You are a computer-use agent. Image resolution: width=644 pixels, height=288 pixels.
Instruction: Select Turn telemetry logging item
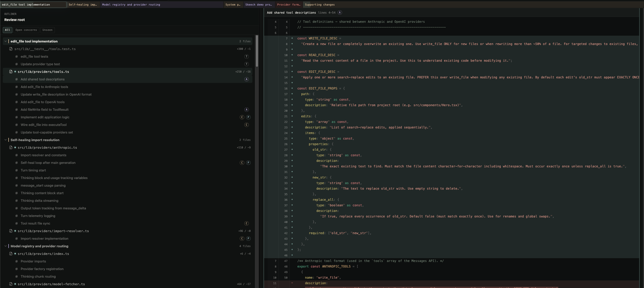pyautogui.click(x=128, y=216)
